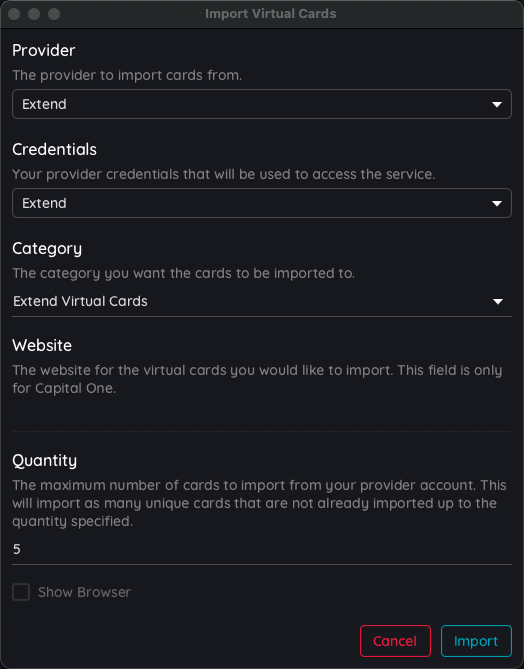Viewport: 524px width, 669px height.
Task: Click the arrow icon in the Credentials box
Action: click(x=497, y=204)
